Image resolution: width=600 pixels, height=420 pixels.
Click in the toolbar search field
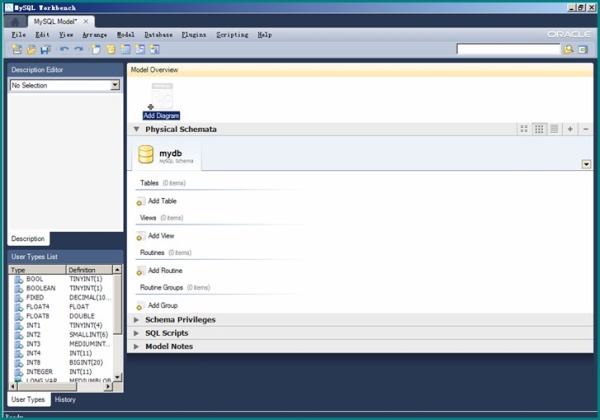pos(508,49)
